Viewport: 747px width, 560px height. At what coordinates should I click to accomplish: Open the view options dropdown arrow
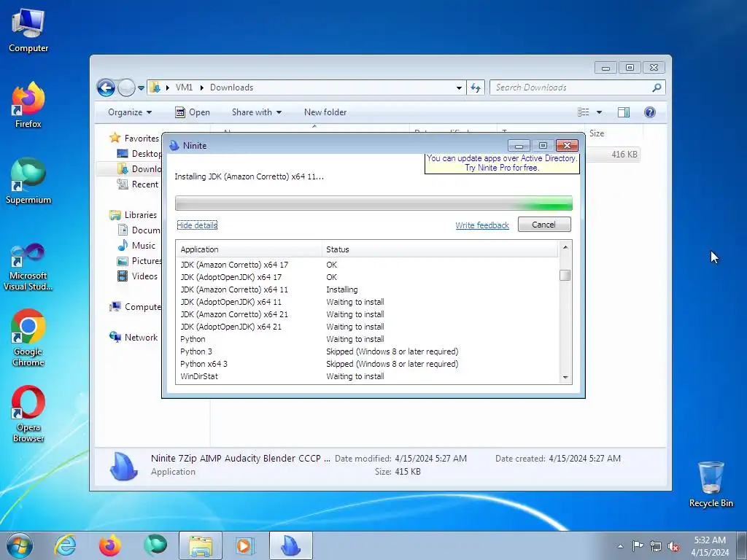600,112
